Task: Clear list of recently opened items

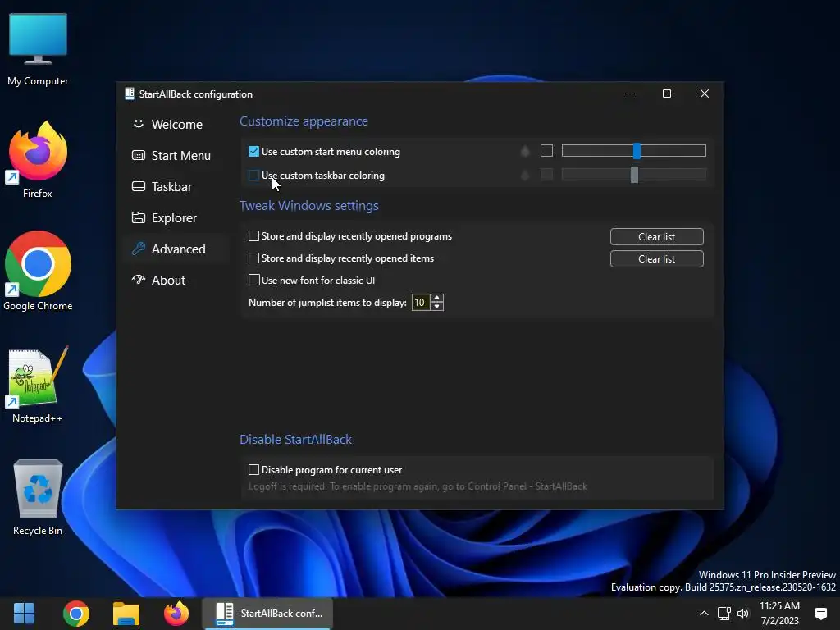Action: click(657, 258)
